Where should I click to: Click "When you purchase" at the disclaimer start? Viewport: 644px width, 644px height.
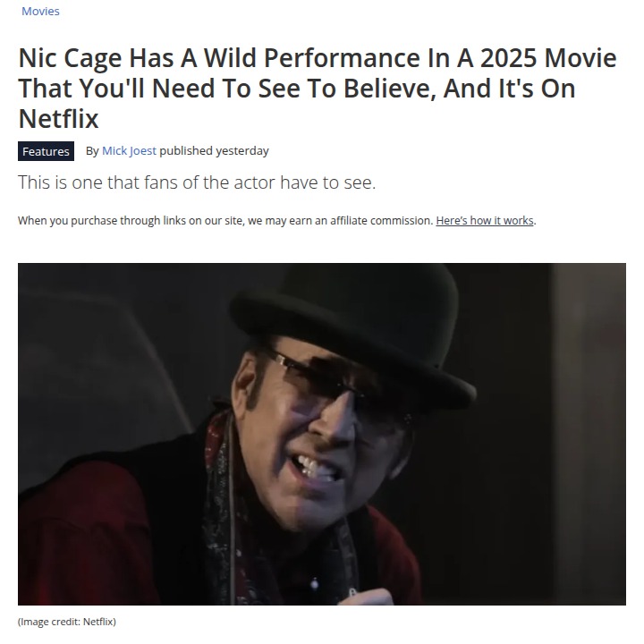[67, 221]
